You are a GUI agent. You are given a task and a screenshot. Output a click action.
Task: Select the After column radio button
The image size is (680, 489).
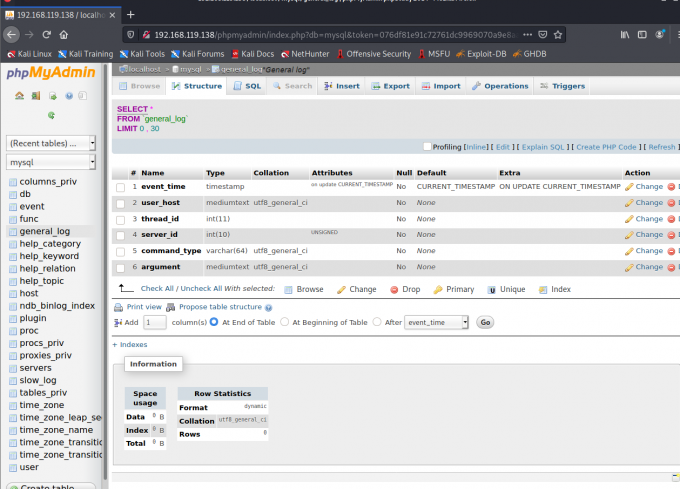(377, 322)
